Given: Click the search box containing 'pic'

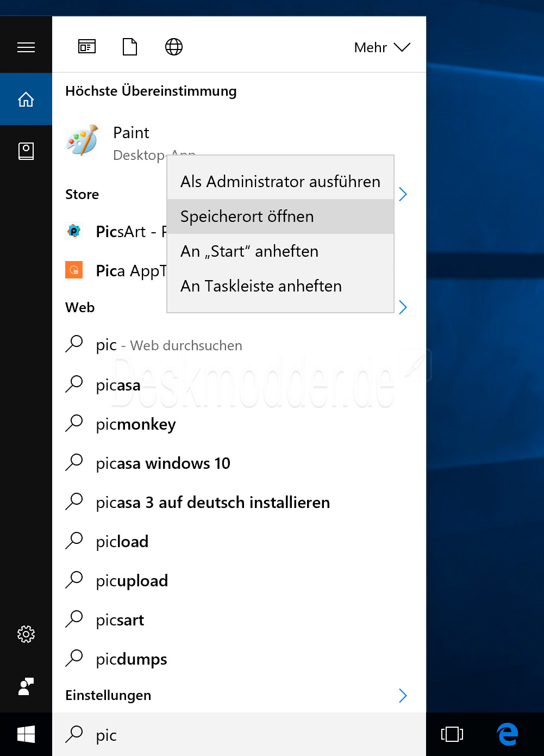Looking at the screenshot, I should [239, 734].
